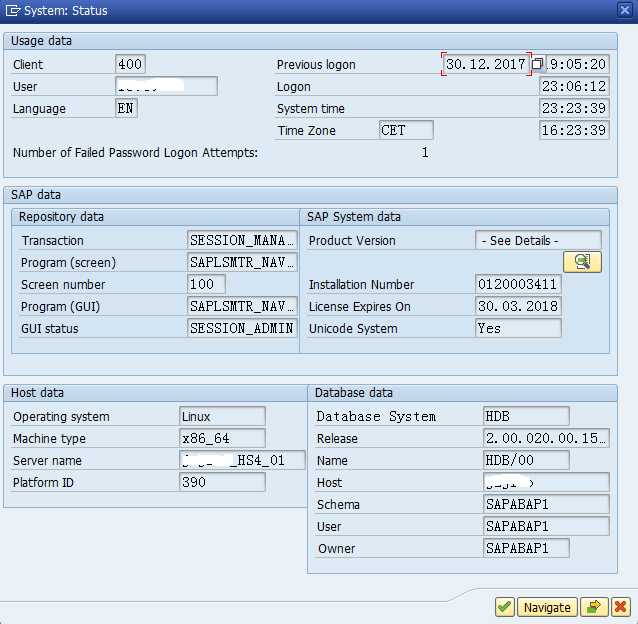Click the value help icon beside date
This screenshot has width=638, height=624.
click(x=537, y=64)
